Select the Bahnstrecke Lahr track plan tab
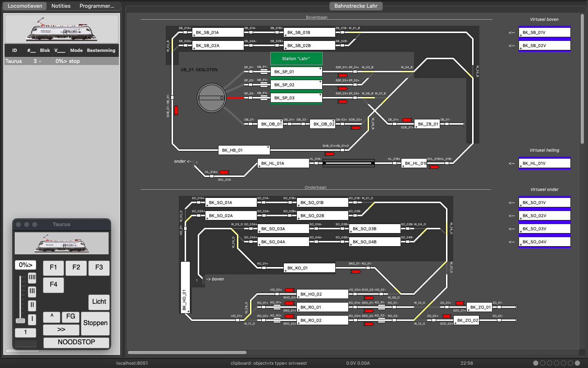 [x=356, y=6]
